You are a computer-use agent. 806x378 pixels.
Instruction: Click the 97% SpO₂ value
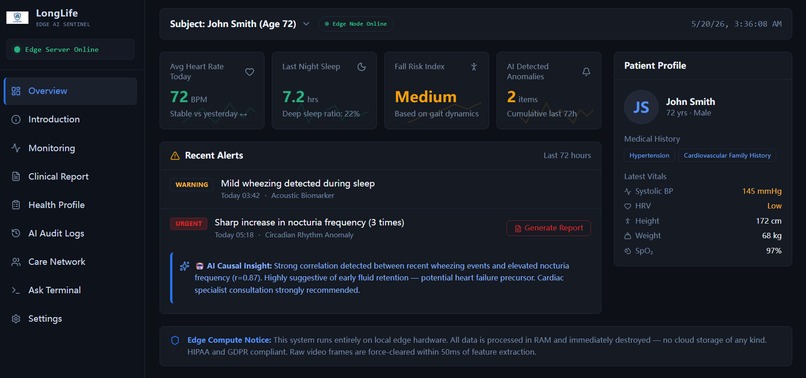click(774, 251)
